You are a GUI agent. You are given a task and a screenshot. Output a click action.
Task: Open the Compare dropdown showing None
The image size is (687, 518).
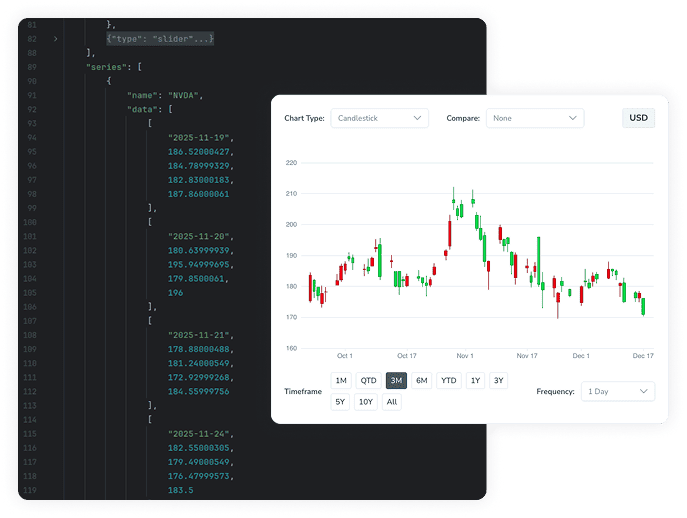[534, 118]
